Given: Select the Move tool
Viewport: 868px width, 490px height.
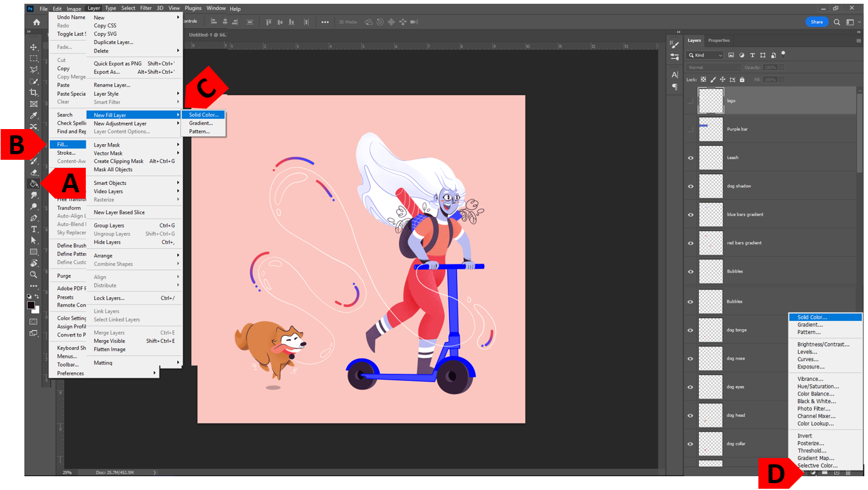Looking at the screenshot, I should click(x=34, y=47).
